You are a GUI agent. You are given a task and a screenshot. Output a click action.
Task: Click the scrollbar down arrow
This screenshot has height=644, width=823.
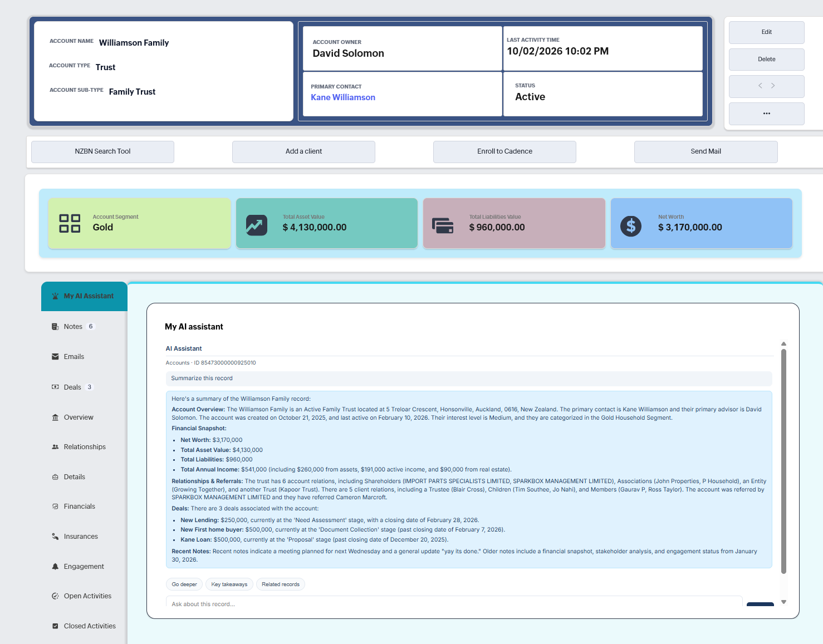[x=783, y=602]
